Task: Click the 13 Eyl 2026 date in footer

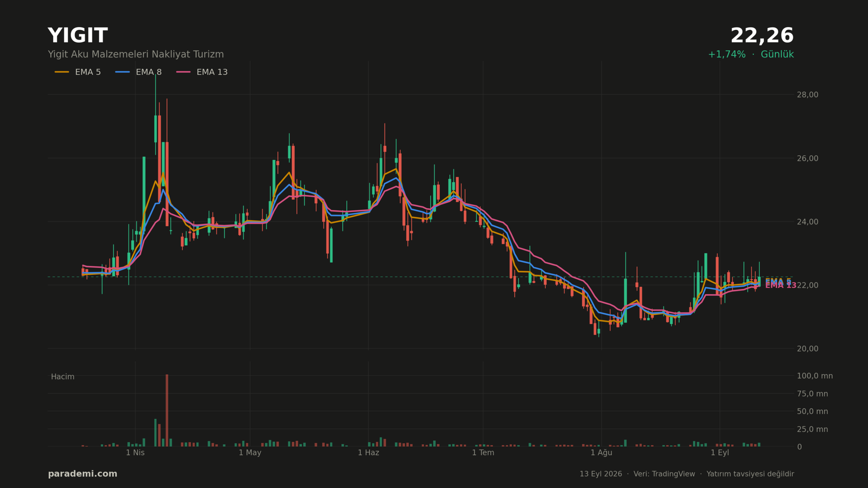Action: pyautogui.click(x=601, y=474)
